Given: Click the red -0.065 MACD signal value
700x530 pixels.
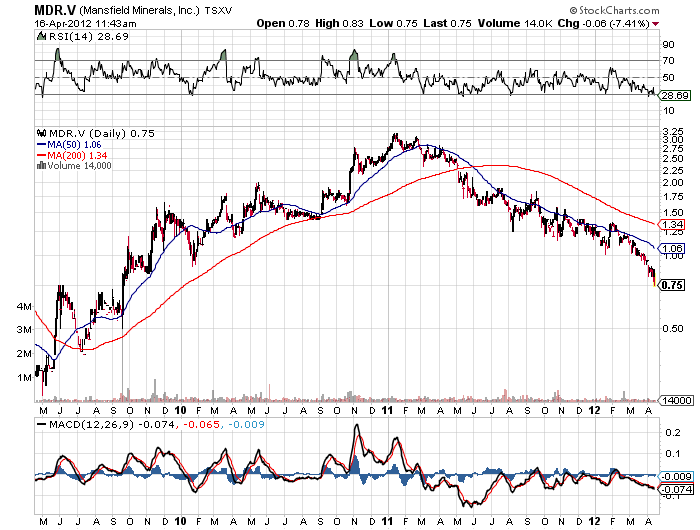Looking at the screenshot, I should coord(200,424).
